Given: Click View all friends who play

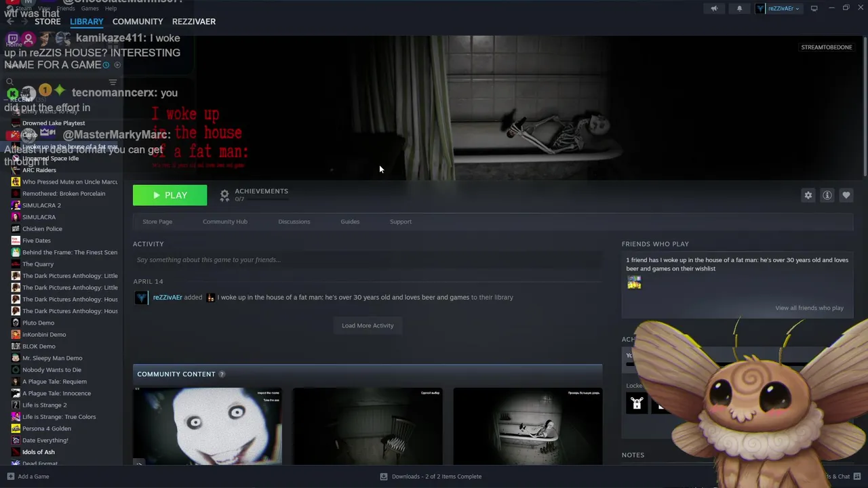Looking at the screenshot, I should click(809, 308).
